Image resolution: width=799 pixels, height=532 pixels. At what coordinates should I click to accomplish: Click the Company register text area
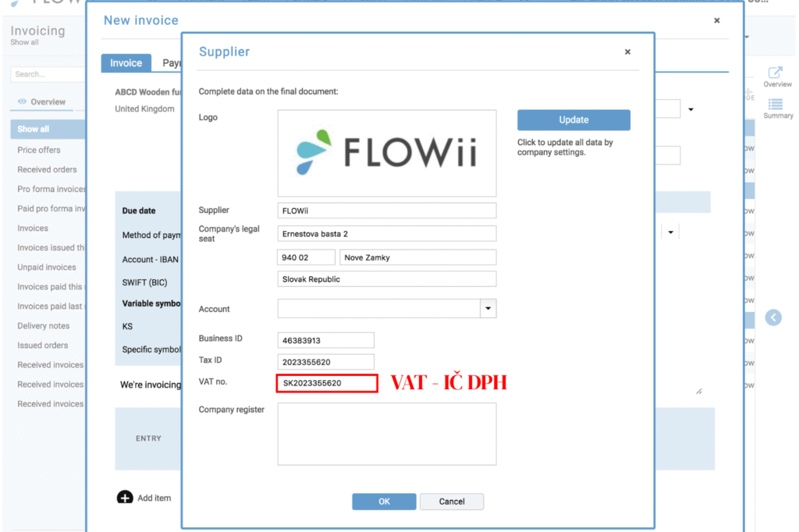[387, 434]
